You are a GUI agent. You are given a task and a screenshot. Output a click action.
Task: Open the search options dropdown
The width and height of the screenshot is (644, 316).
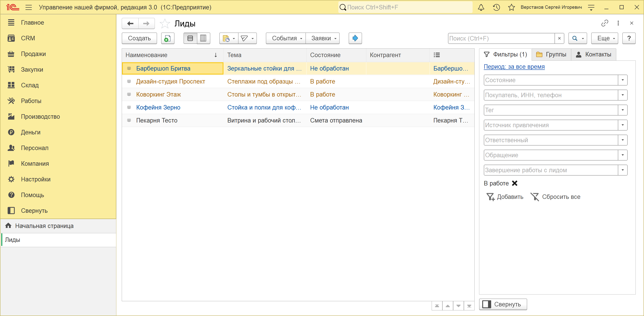coord(578,38)
